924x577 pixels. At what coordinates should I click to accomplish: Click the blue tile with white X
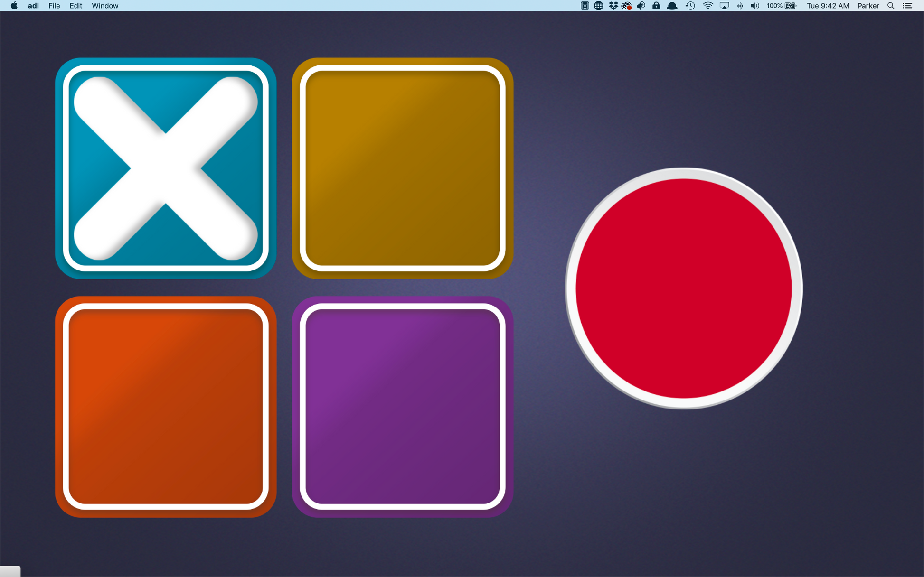click(x=165, y=168)
